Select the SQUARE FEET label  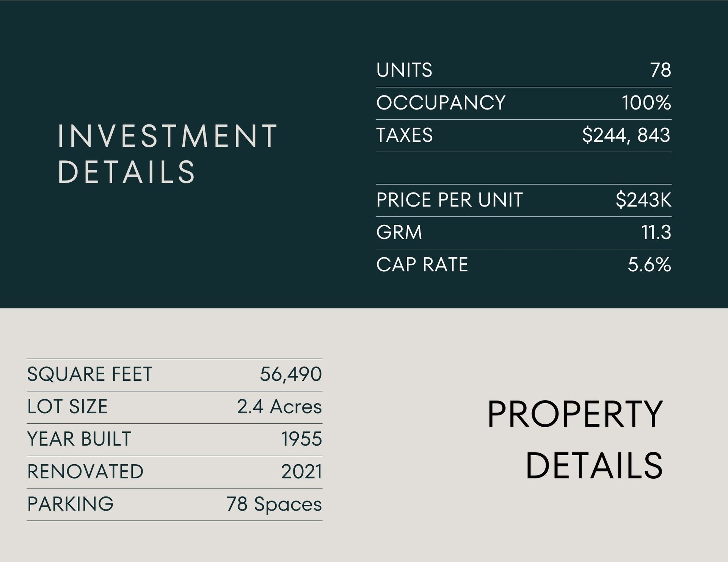coord(89,374)
